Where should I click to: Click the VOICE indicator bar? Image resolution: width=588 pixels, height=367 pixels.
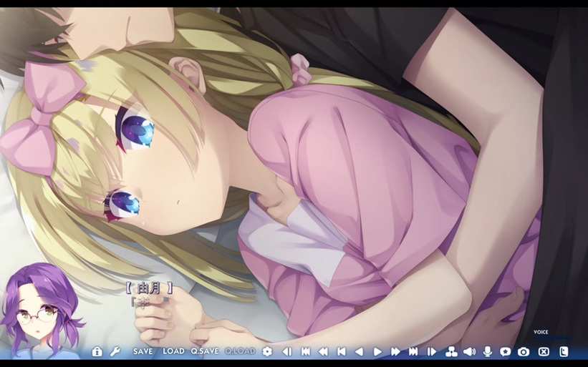(551, 338)
